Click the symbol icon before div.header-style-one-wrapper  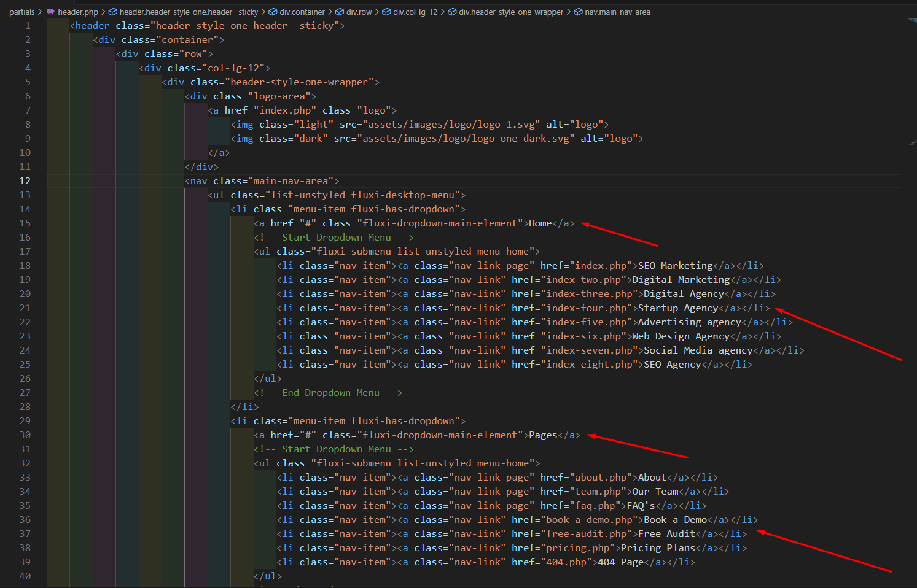point(452,12)
